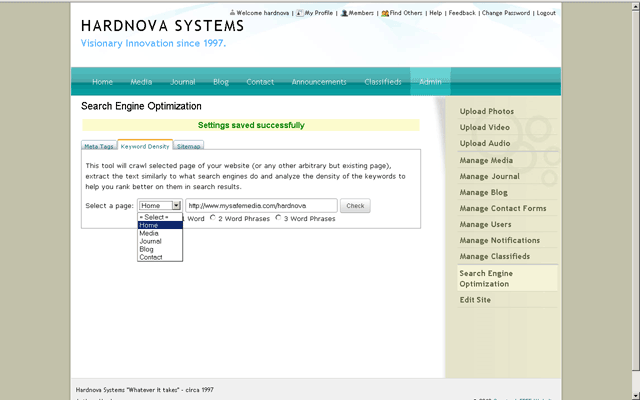640x400 pixels.
Task: Select the 3 Word Phrases radio button
Action: point(278,218)
